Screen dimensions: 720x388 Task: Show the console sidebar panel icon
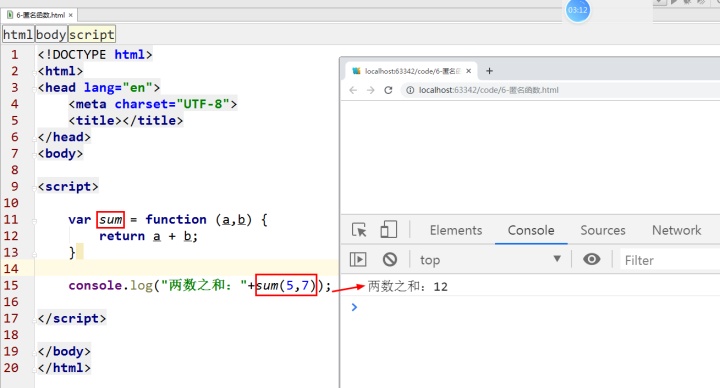pyautogui.click(x=358, y=259)
